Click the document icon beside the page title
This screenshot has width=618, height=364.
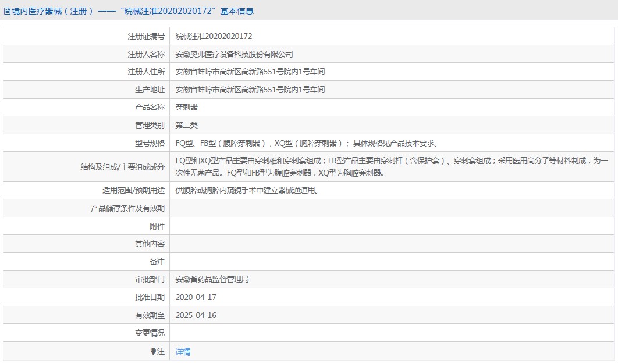(x=7, y=11)
